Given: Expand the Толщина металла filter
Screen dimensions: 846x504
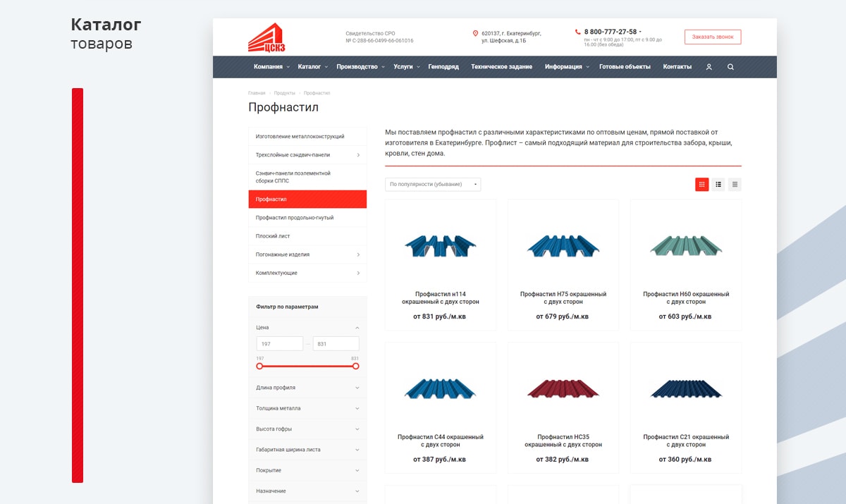Looking at the screenshot, I should 307,408.
